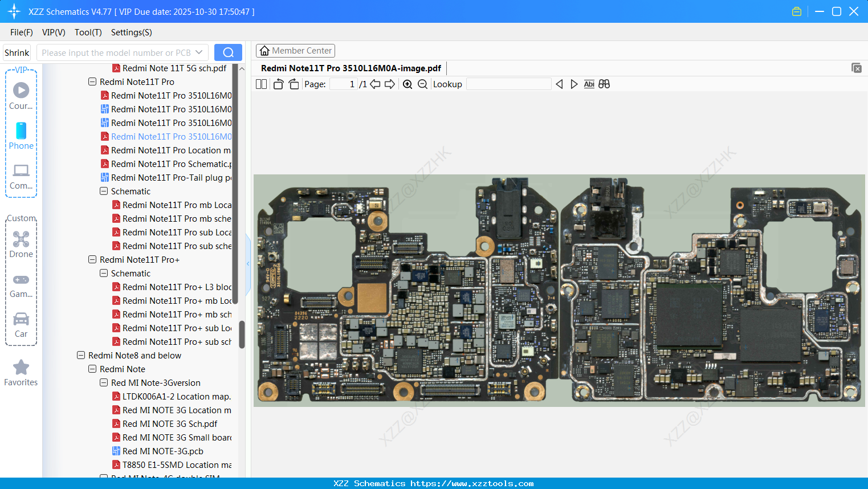868x489 pixels.
Task: Collapse the Redmi Note8 and below folder
Action: point(81,355)
